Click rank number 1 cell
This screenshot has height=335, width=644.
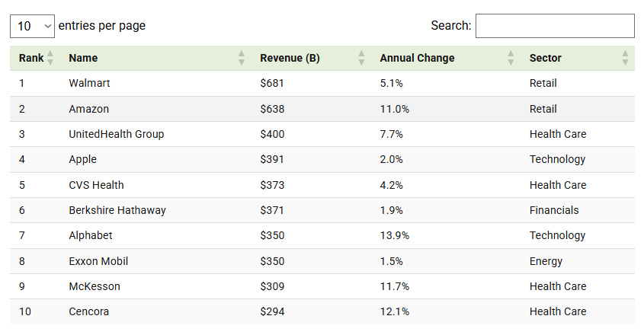(21, 83)
